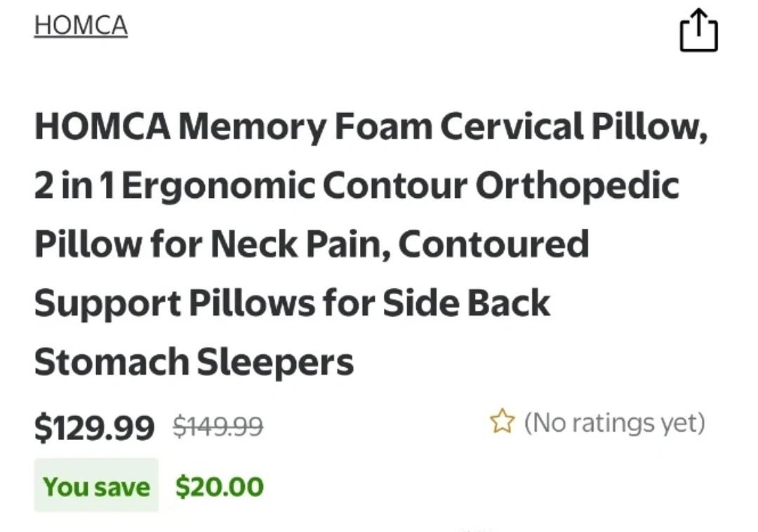Click the words "Memory Foam" in the title
The height and width of the screenshot is (532, 758).
tap(304, 127)
